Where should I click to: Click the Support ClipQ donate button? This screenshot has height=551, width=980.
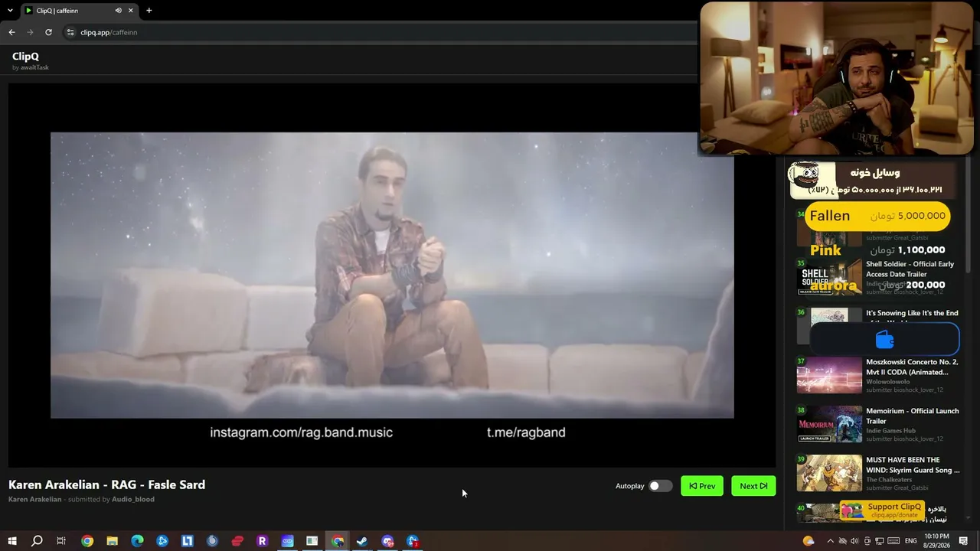click(881, 510)
